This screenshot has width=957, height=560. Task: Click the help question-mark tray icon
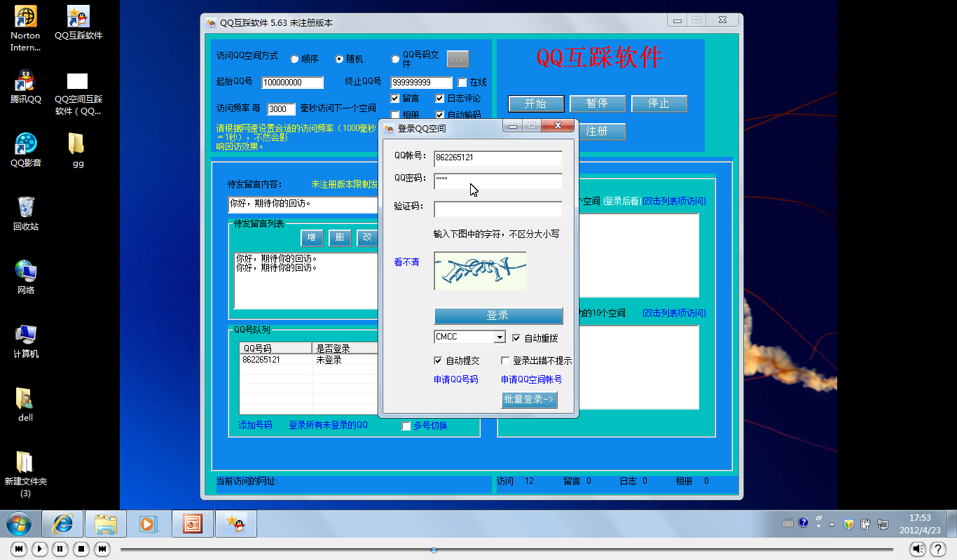pos(804,523)
